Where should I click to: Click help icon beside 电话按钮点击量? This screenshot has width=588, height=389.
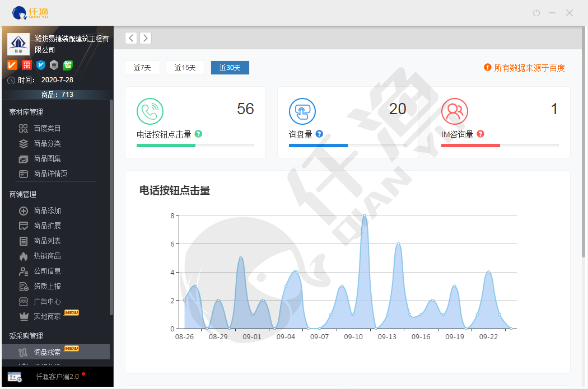[198, 134]
